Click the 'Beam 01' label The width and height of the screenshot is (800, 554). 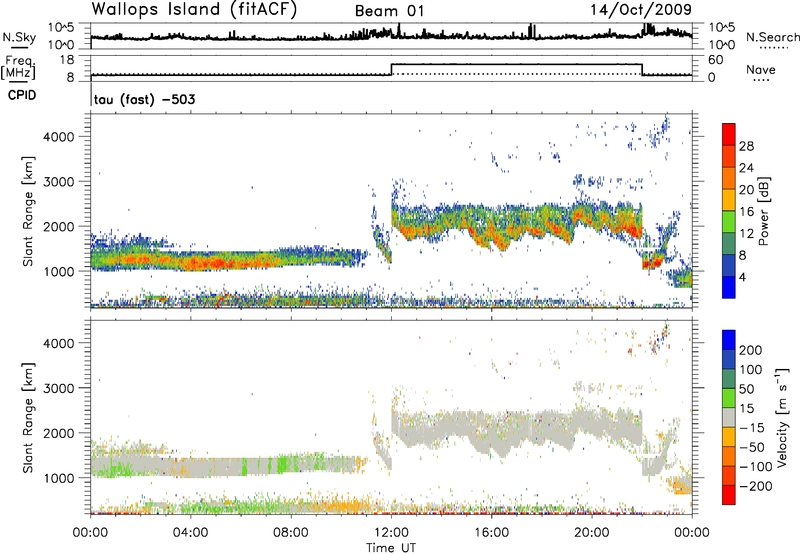[x=389, y=11]
